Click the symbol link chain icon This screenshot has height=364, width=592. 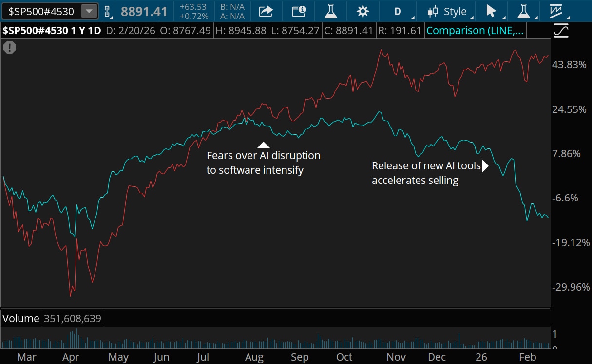[x=108, y=11]
